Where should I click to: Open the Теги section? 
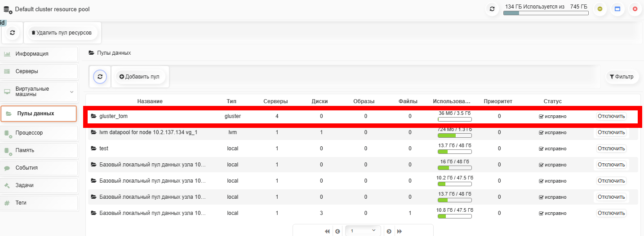39,203
